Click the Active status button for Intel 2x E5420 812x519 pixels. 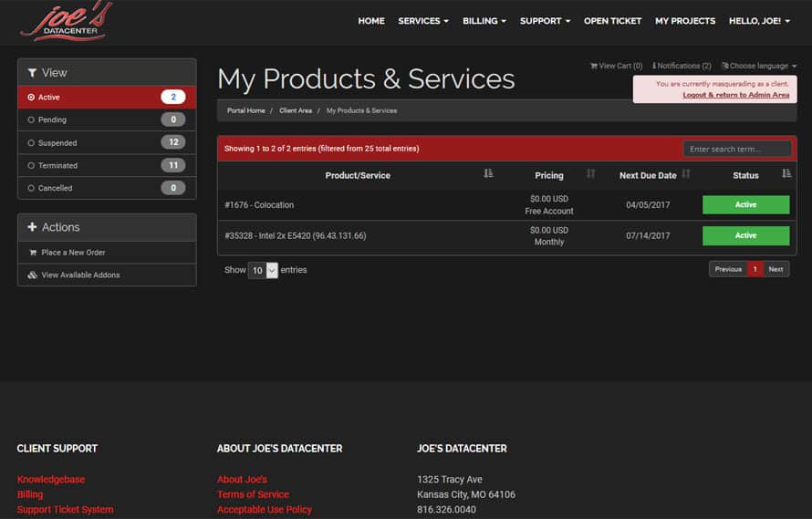(745, 235)
